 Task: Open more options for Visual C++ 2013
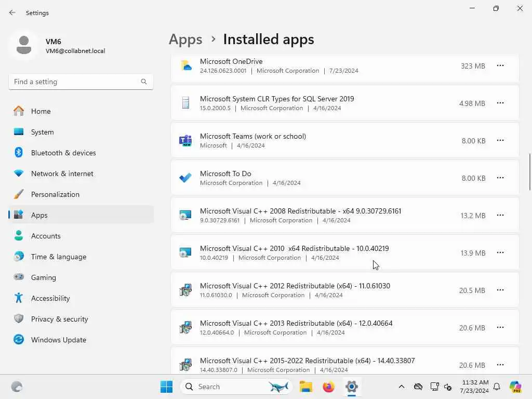click(x=500, y=327)
